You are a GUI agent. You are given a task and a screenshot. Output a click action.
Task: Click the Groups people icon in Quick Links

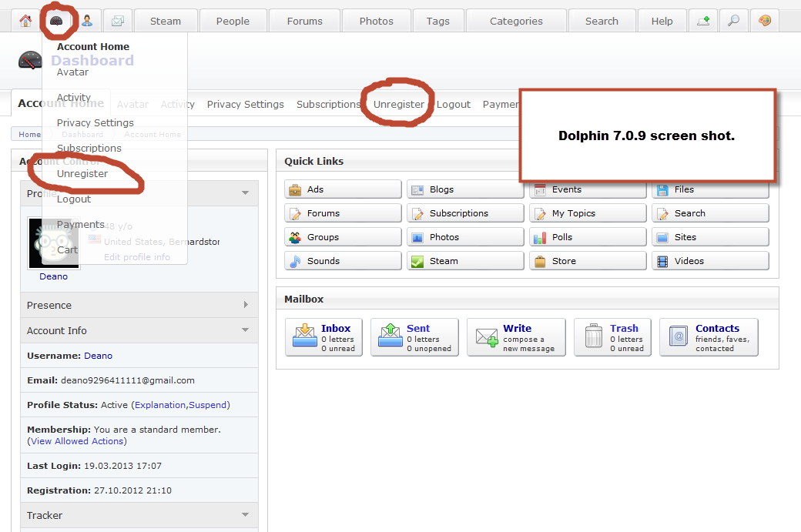(295, 237)
